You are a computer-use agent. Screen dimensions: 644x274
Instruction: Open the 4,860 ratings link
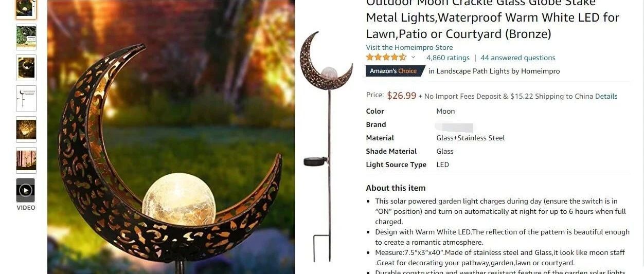click(x=448, y=58)
